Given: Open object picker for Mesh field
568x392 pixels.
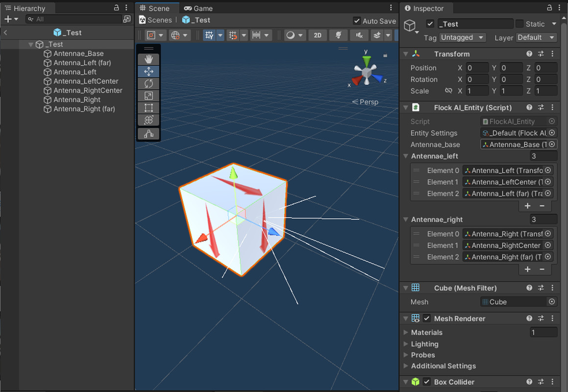Looking at the screenshot, I should click(x=551, y=301).
